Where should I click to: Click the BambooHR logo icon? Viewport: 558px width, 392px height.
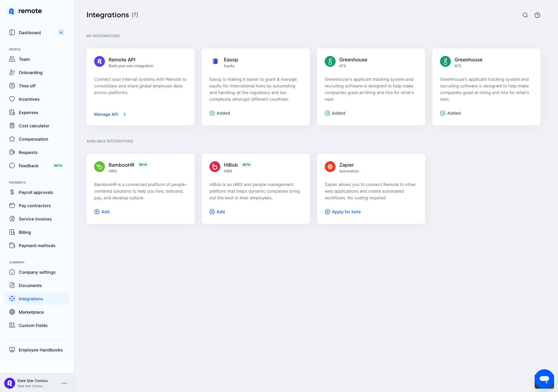(100, 167)
